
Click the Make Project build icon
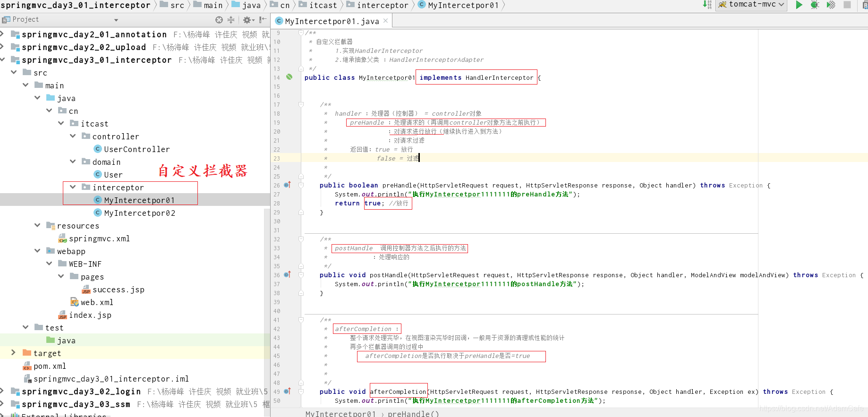coord(707,5)
